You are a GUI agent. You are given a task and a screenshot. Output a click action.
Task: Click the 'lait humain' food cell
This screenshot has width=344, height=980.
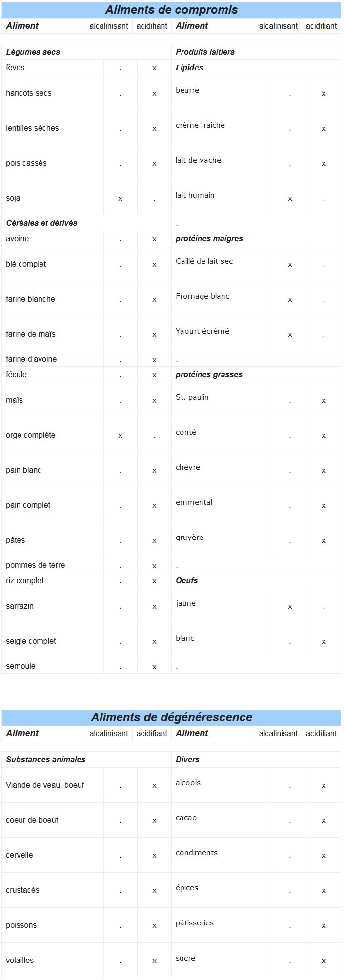(195, 195)
